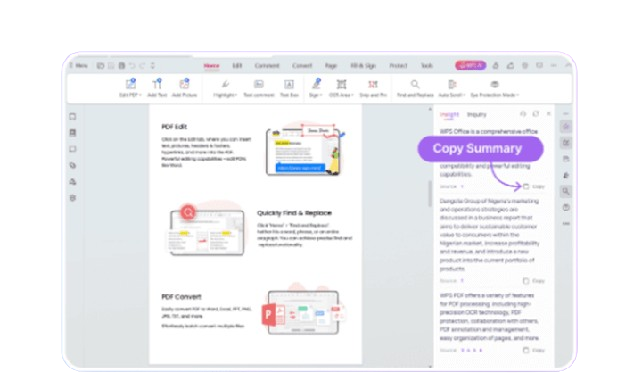Choose the Add Picture tool
The image size is (642, 389).
point(184,88)
